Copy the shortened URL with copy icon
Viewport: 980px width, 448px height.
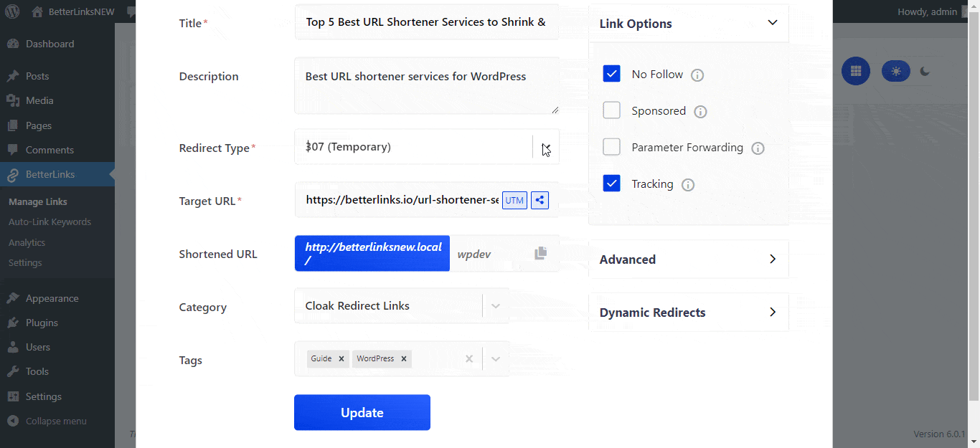(541, 253)
